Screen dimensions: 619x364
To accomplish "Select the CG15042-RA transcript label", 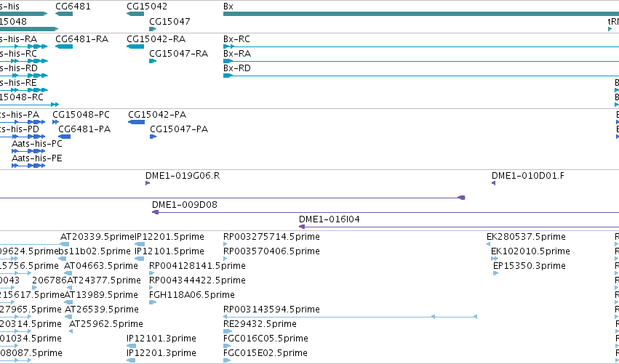I will (x=156, y=39).
